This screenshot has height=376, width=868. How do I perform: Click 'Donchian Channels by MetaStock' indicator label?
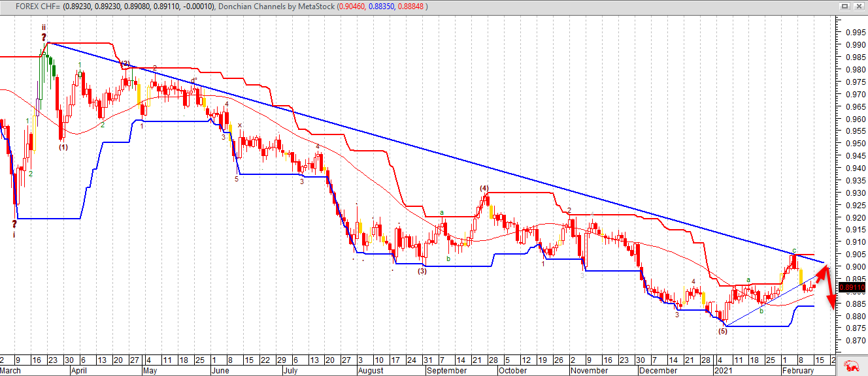tap(275, 6)
